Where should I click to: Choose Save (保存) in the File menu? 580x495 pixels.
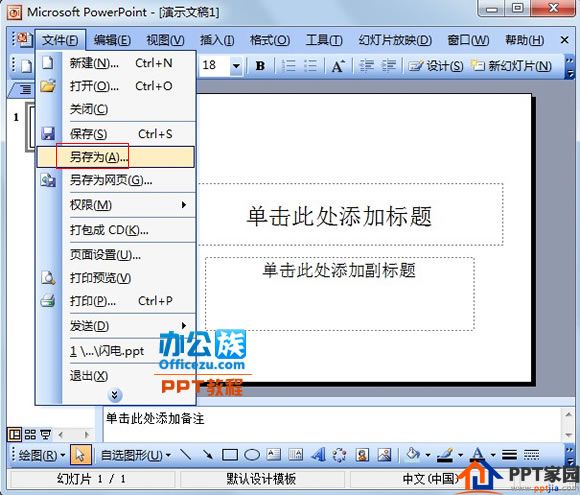point(116,134)
